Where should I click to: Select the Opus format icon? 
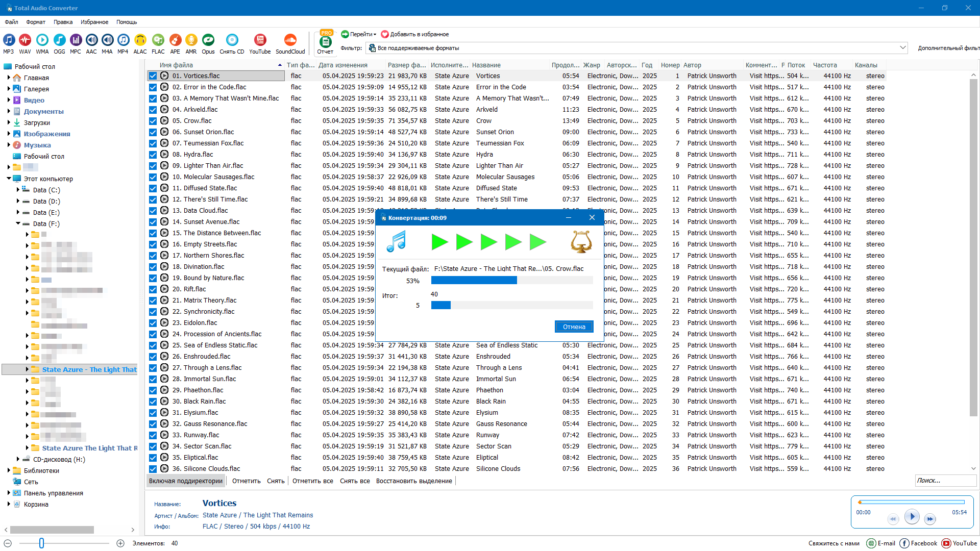pyautogui.click(x=208, y=40)
